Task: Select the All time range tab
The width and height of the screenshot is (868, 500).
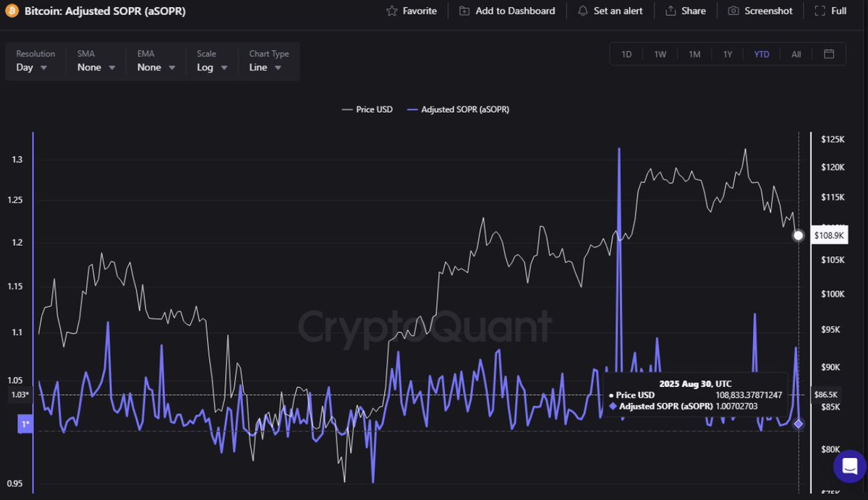Action: [796, 54]
